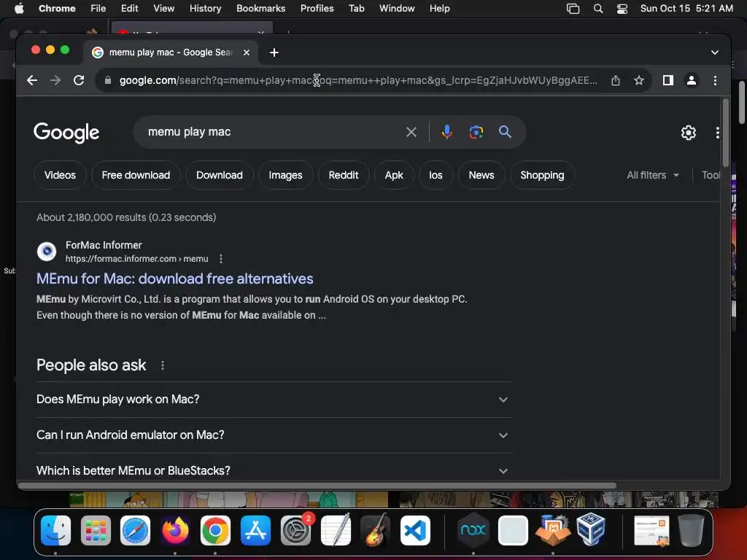Filter results by Videos

point(60,175)
